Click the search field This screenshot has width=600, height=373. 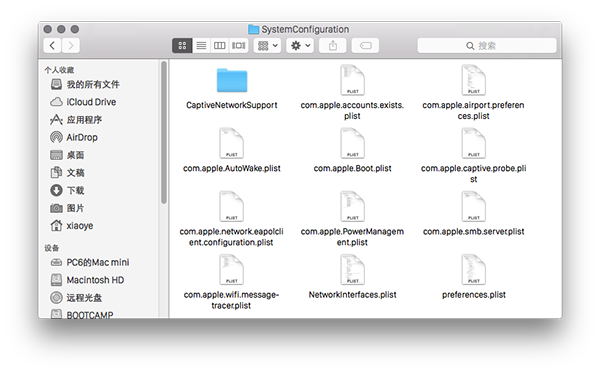[x=487, y=46]
